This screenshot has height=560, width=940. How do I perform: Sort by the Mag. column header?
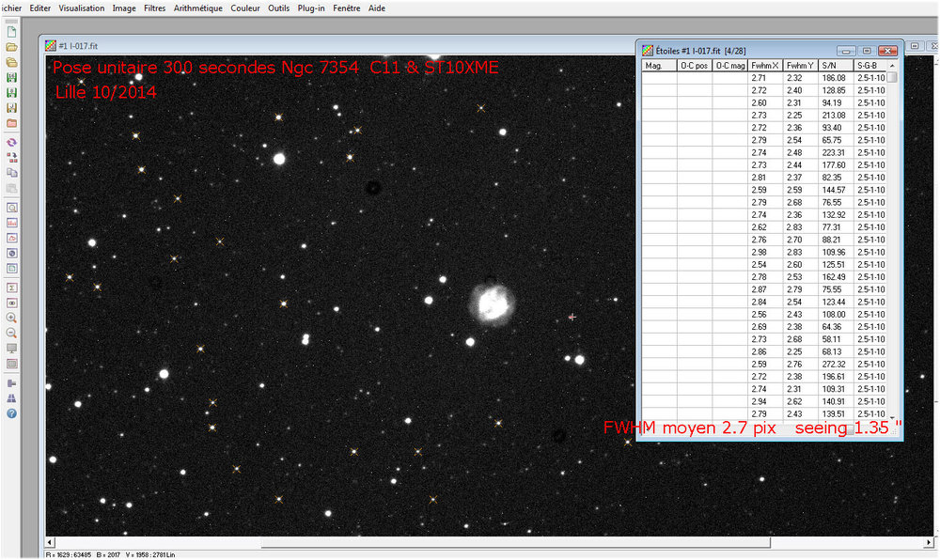pos(660,65)
